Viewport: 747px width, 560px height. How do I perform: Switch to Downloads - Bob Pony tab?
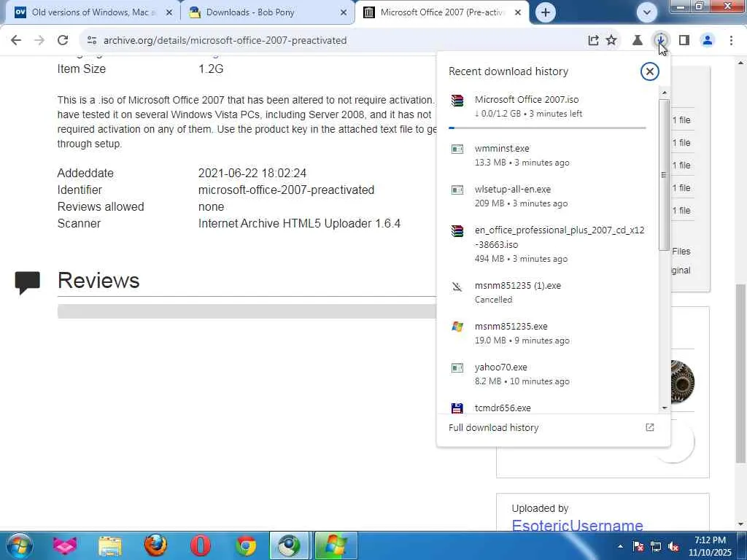point(267,12)
